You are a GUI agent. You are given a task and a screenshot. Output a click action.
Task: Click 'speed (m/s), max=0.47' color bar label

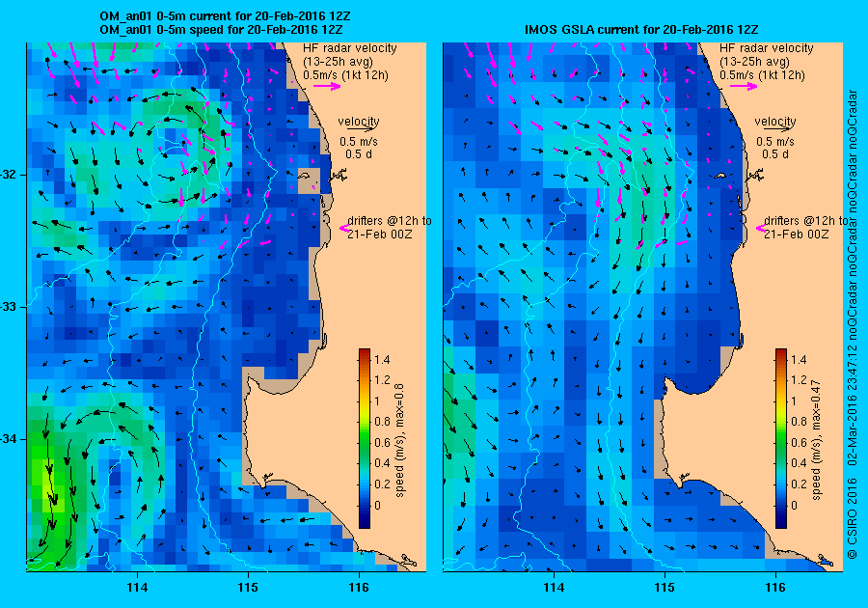point(816,440)
